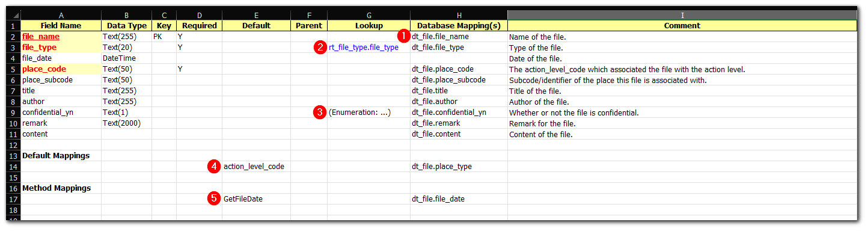This screenshot has height=231, width=868.
Task: Select the file_name field cell
Action: click(61, 37)
